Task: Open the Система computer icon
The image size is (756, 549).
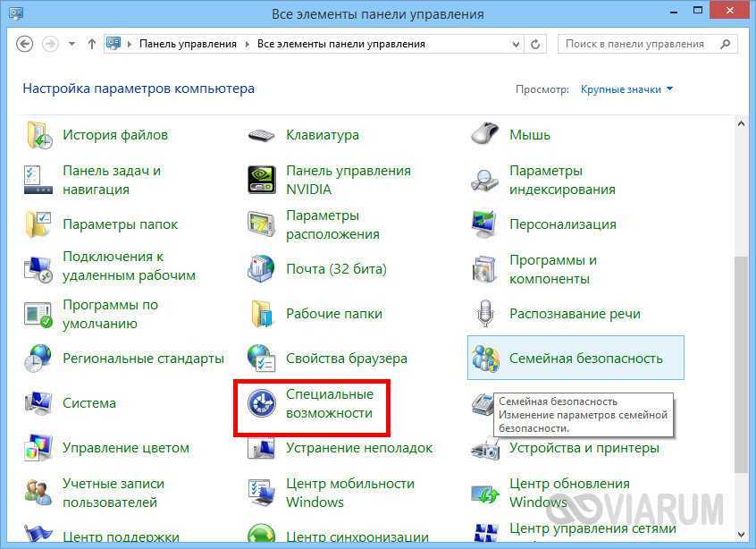Action: coord(38,403)
